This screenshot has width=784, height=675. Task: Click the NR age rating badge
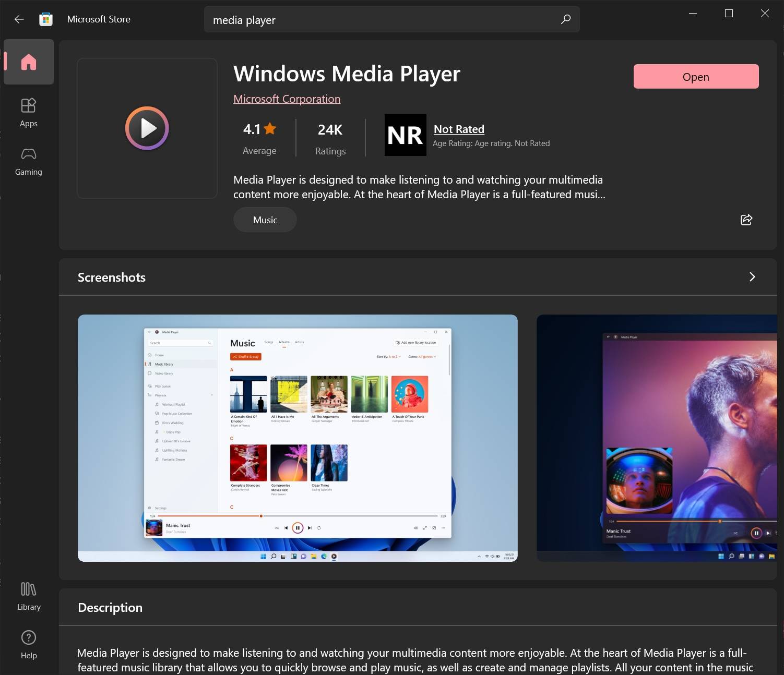point(406,135)
